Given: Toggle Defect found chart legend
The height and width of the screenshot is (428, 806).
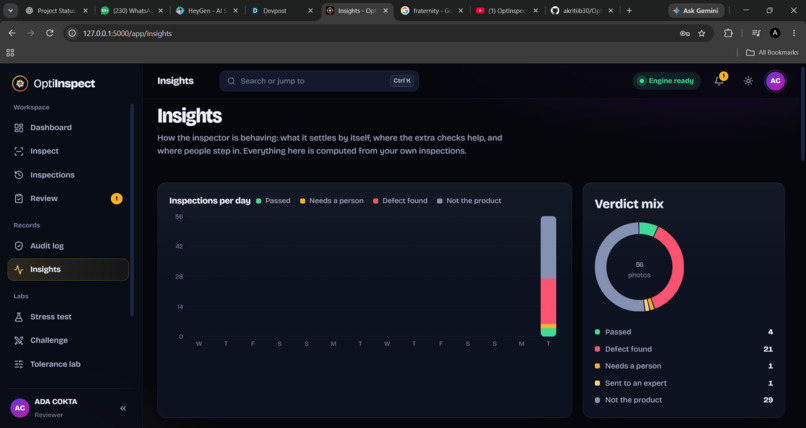Looking at the screenshot, I should pyautogui.click(x=400, y=201).
